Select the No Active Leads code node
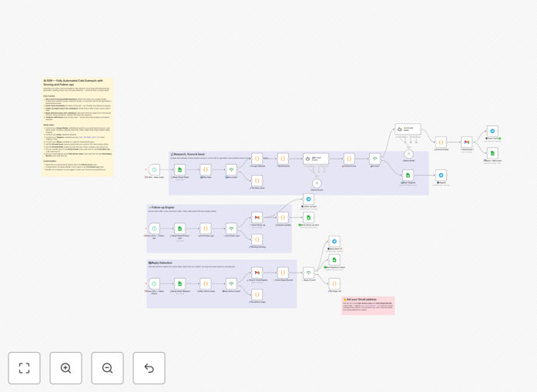 point(257,294)
